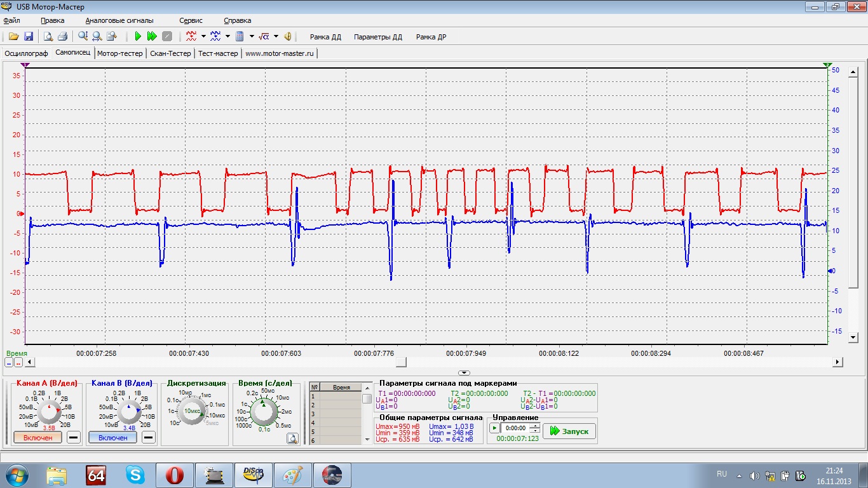Screen dimensions: 868x488
Task: Toggle Канал B Включен button
Action: tap(112, 438)
